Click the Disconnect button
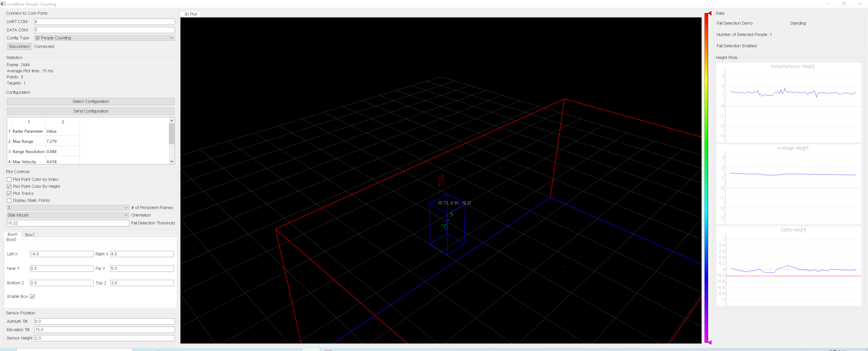Screen dimensions: 868x351 click(x=19, y=47)
